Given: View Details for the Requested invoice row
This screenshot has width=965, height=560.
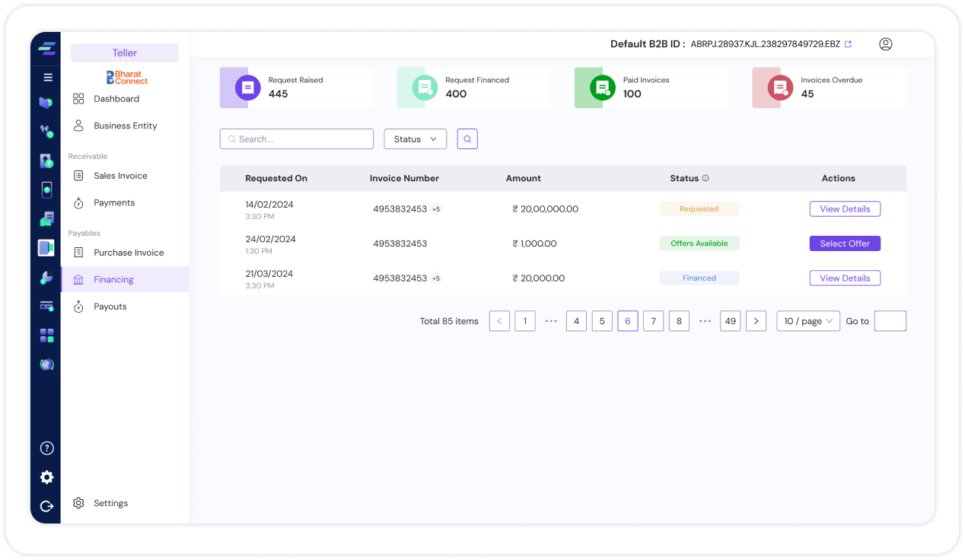Looking at the screenshot, I should [844, 208].
